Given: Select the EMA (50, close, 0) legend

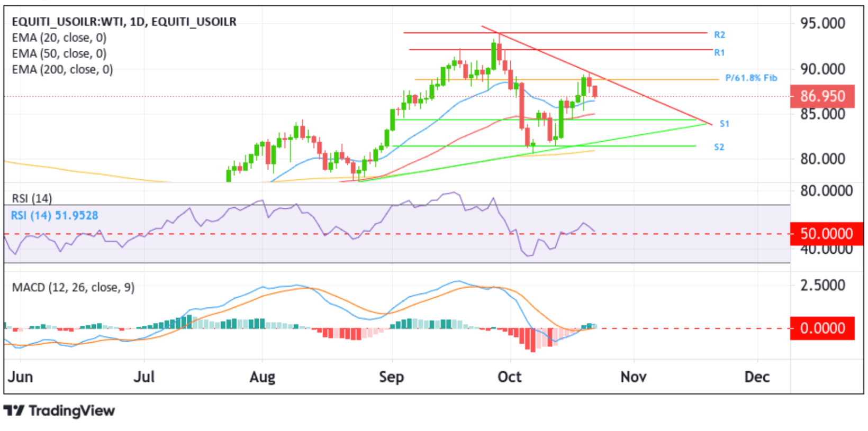Looking at the screenshot, I should [x=59, y=53].
